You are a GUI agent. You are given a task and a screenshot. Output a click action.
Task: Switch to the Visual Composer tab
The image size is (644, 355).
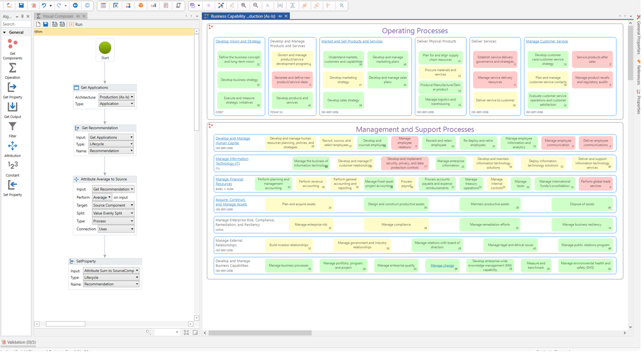coord(57,16)
